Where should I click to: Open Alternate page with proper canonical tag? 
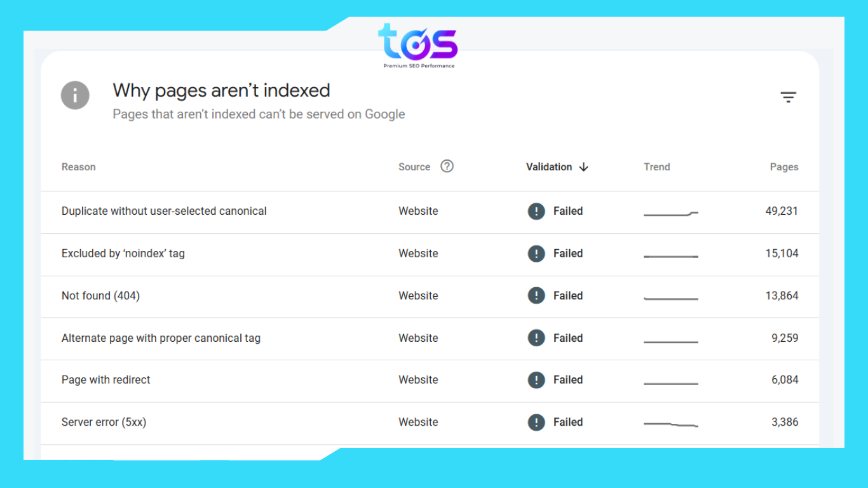point(161,338)
